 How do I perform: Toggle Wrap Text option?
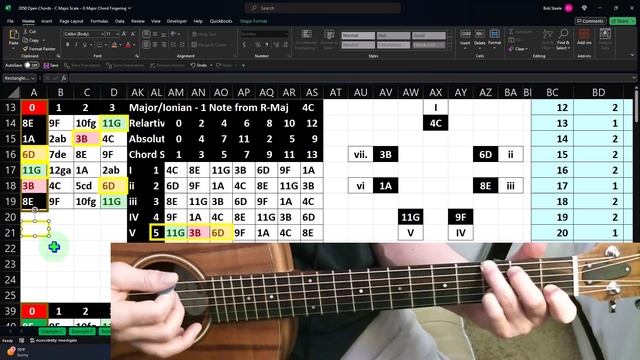tap(204, 34)
